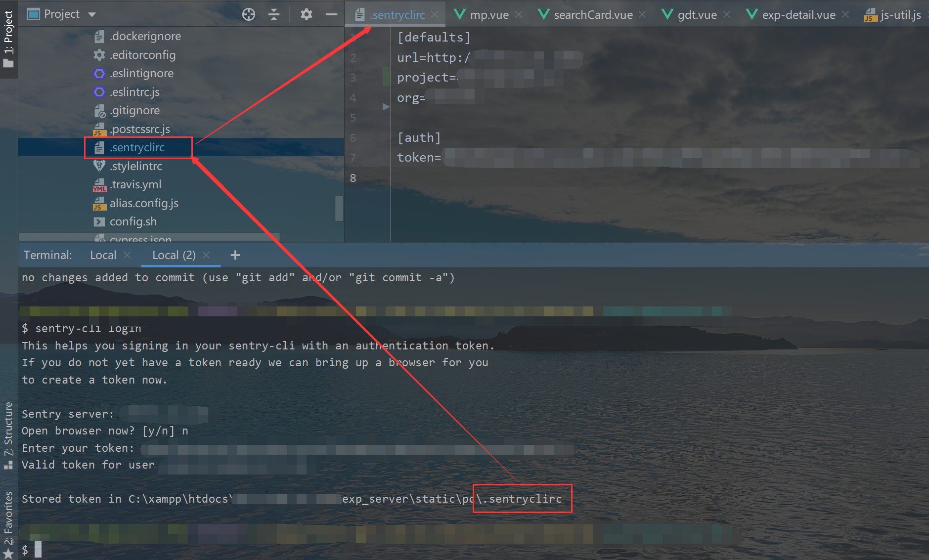Click the .editorconfig gear file icon

pyautogui.click(x=99, y=55)
